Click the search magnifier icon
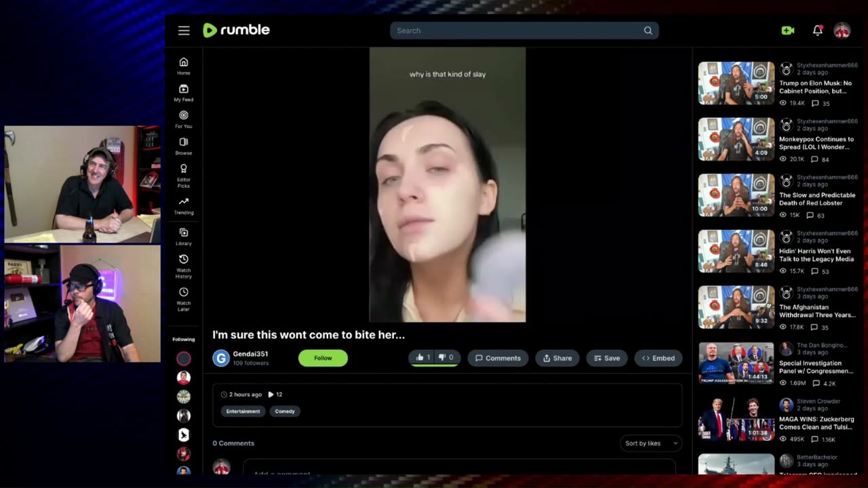This screenshot has width=868, height=488. coord(648,30)
